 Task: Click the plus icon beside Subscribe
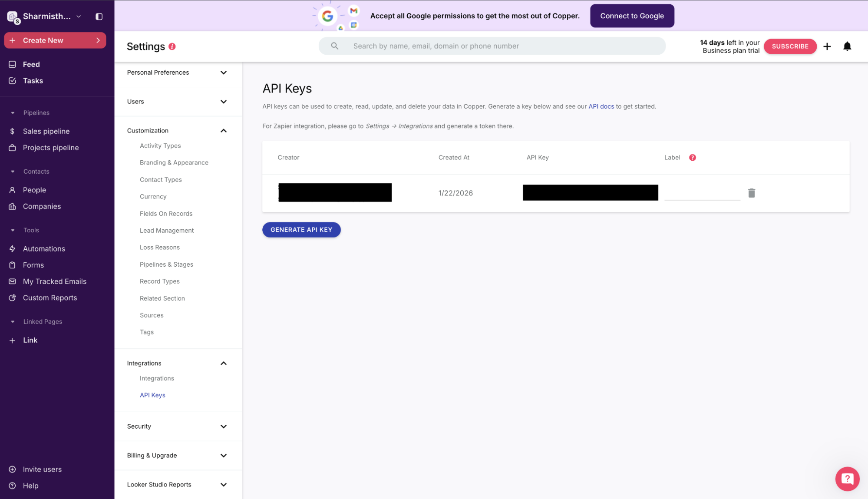(827, 46)
